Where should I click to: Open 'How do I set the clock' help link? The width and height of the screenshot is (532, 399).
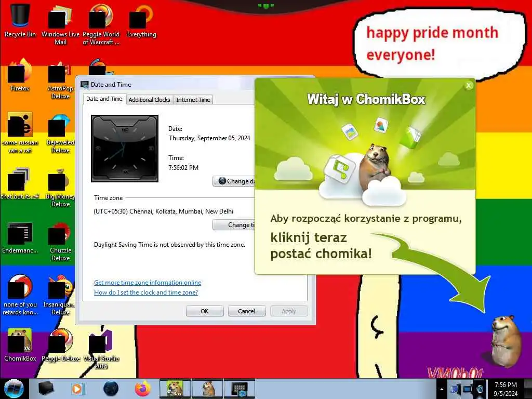[146, 292]
